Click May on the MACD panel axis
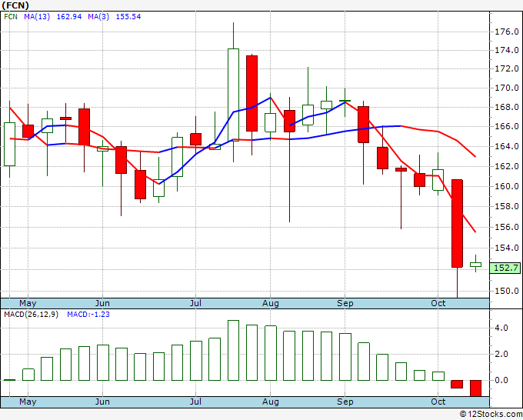 (x=28, y=402)
